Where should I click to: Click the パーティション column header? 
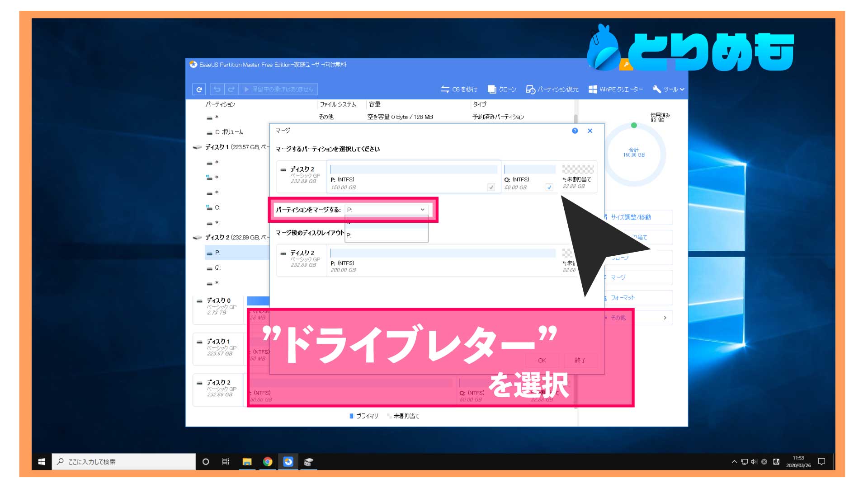(x=220, y=104)
